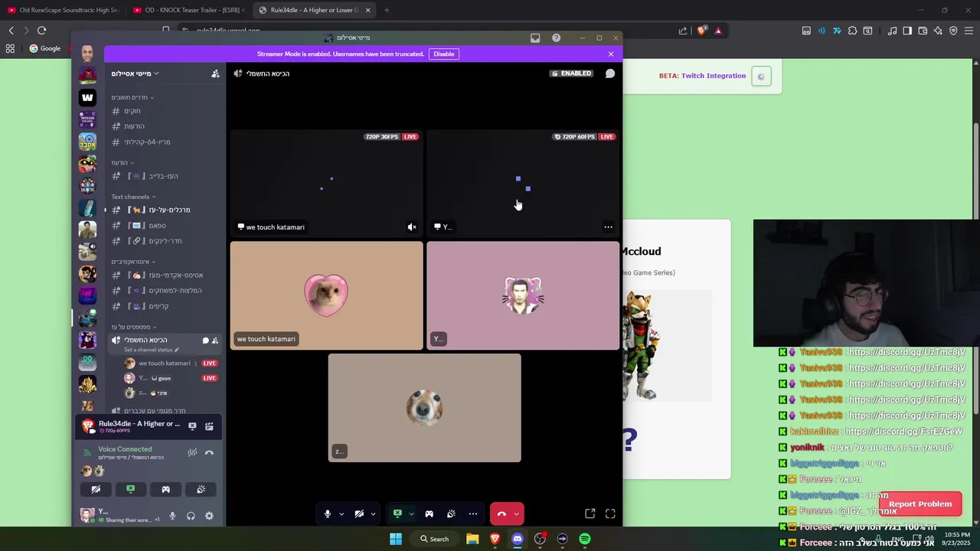Open disconnect options arrow beside red button
Image resolution: width=980 pixels, height=551 pixels.
click(517, 514)
